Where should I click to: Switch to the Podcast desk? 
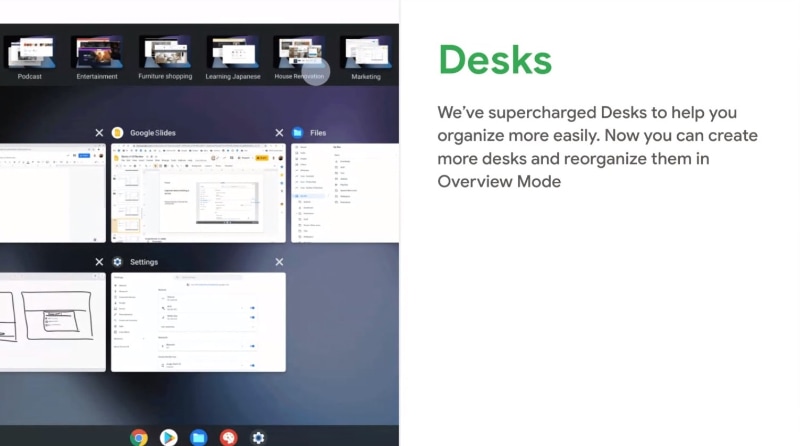point(30,52)
